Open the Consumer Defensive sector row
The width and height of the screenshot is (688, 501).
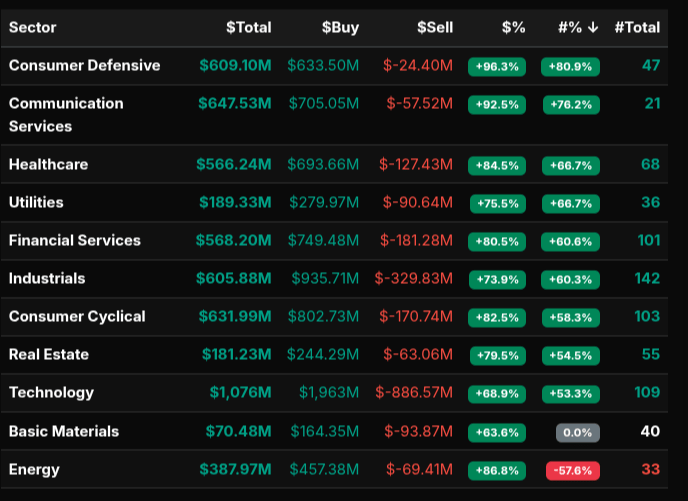pos(84,65)
